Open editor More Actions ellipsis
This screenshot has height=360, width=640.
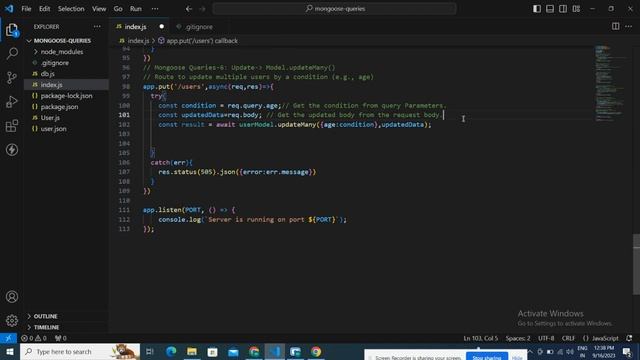[629, 27]
